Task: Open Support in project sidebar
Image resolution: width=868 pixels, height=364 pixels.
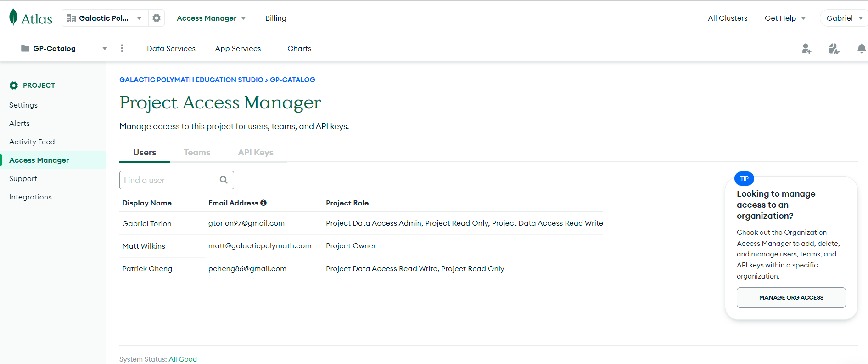Action: point(23,178)
